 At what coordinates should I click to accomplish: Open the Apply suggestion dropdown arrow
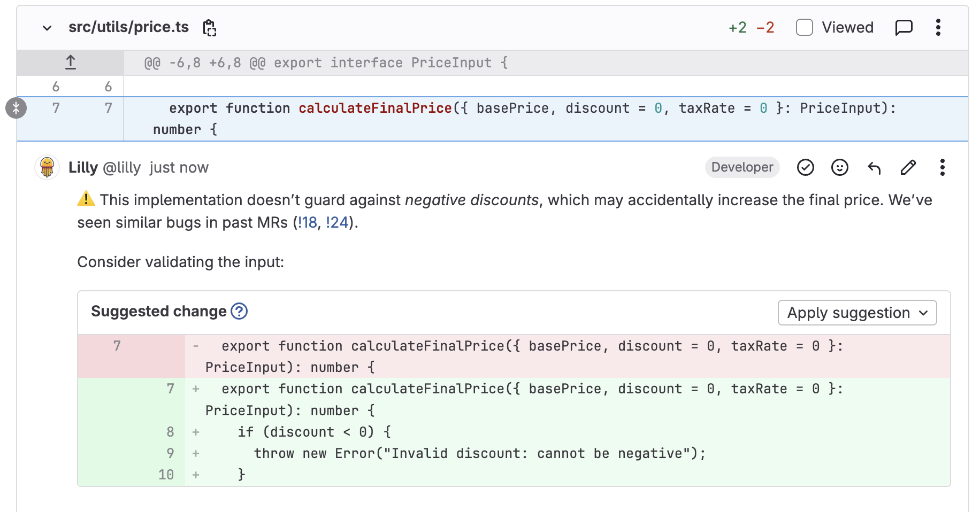(923, 313)
